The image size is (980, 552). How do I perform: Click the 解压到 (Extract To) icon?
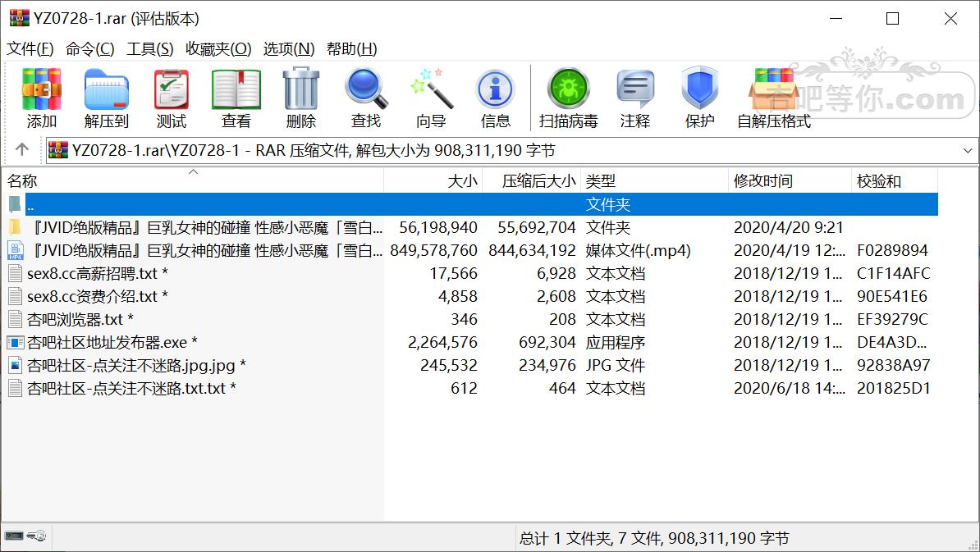[x=106, y=89]
